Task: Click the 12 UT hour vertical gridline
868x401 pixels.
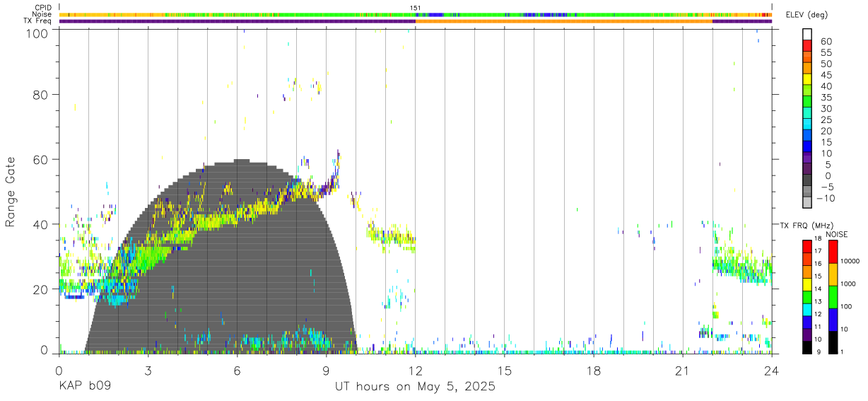Action: coord(415,191)
